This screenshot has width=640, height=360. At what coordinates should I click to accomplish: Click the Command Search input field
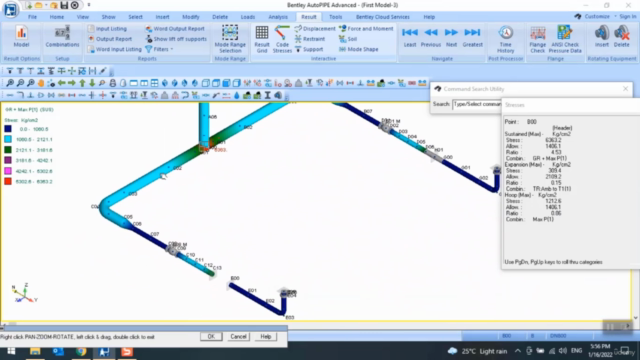coord(477,104)
